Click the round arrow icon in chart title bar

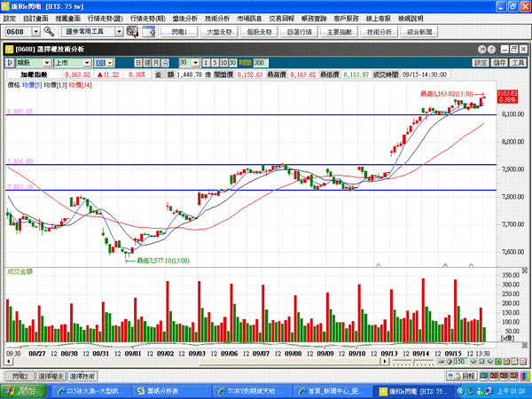coord(481,50)
